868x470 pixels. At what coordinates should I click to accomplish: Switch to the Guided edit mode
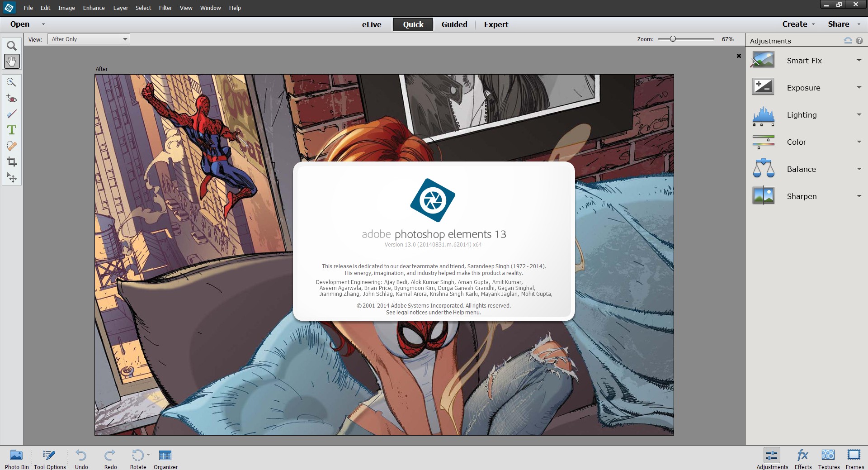(x=454, y=24)
